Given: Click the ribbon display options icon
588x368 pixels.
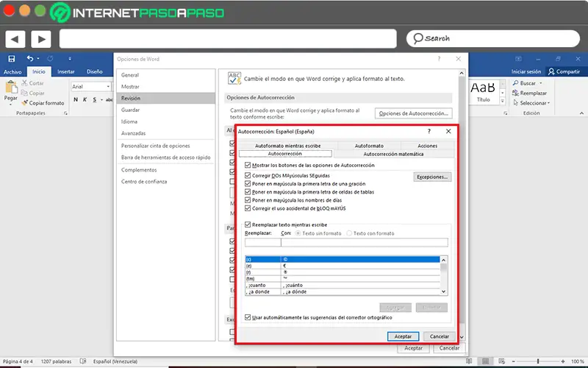Looking at the screenshot, I should (518, 59).
